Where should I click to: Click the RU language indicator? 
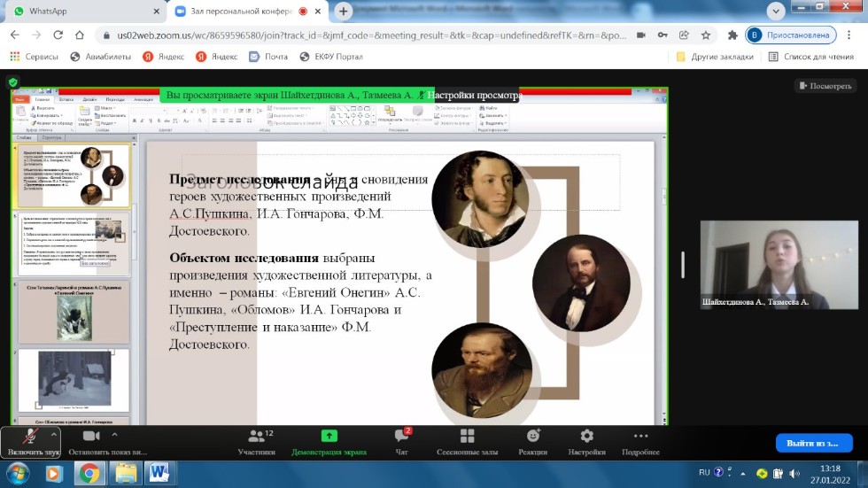pyautogui.click(x=704, y=473)
